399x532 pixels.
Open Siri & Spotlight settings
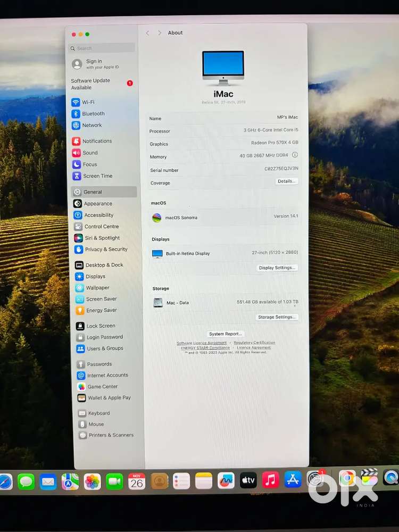coord(102,238)
